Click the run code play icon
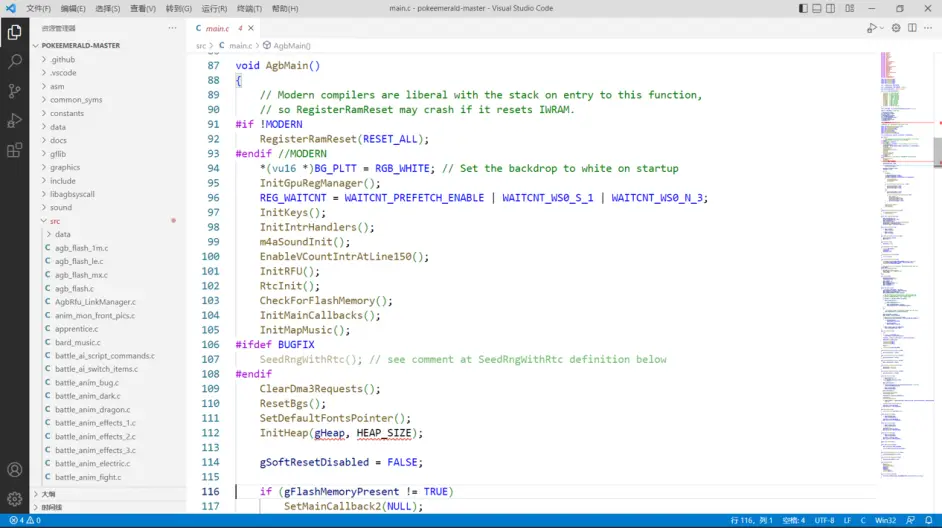942x528 pixels. (x=871, y=28)
